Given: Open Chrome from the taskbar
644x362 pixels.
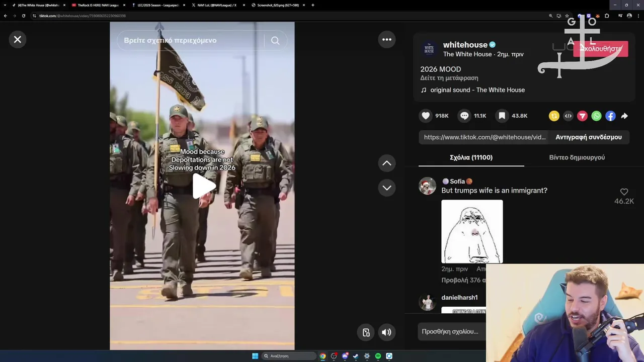Looking at the screenshot, I should point(323,356).
